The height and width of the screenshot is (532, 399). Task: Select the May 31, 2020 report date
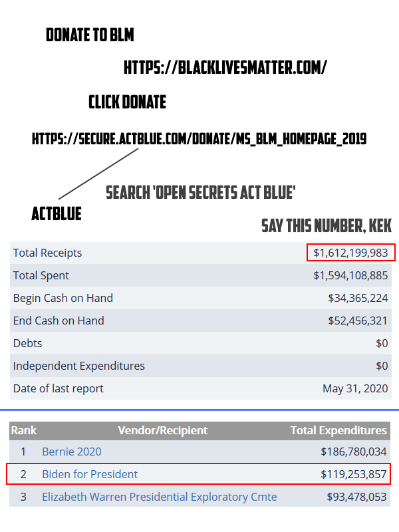click(x=355, y=388)
